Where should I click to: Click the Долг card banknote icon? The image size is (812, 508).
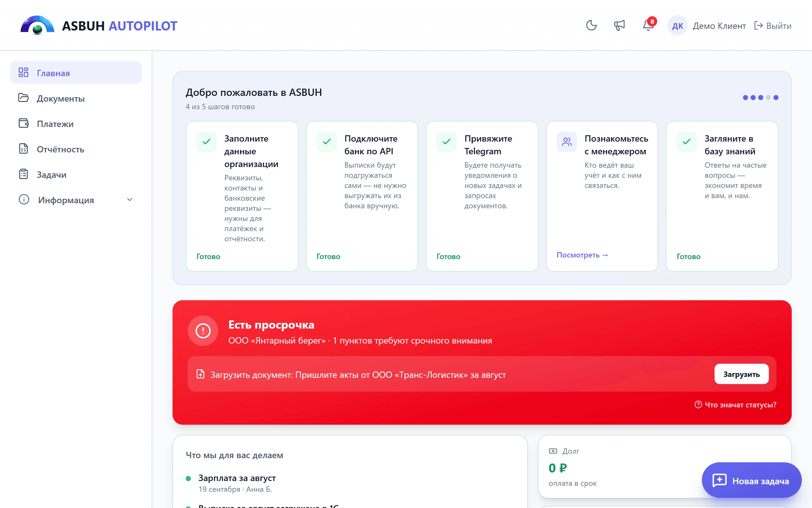click(x=553, y=451)
